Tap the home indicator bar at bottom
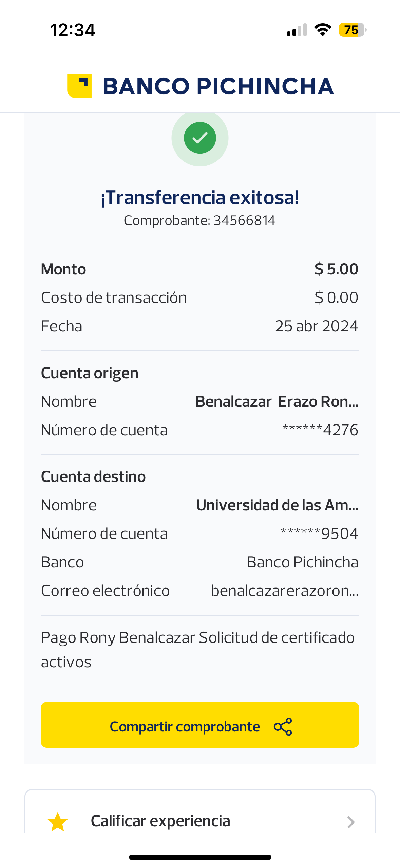The width and height of the screenshot is (400, 868). [x=200, y=857]
